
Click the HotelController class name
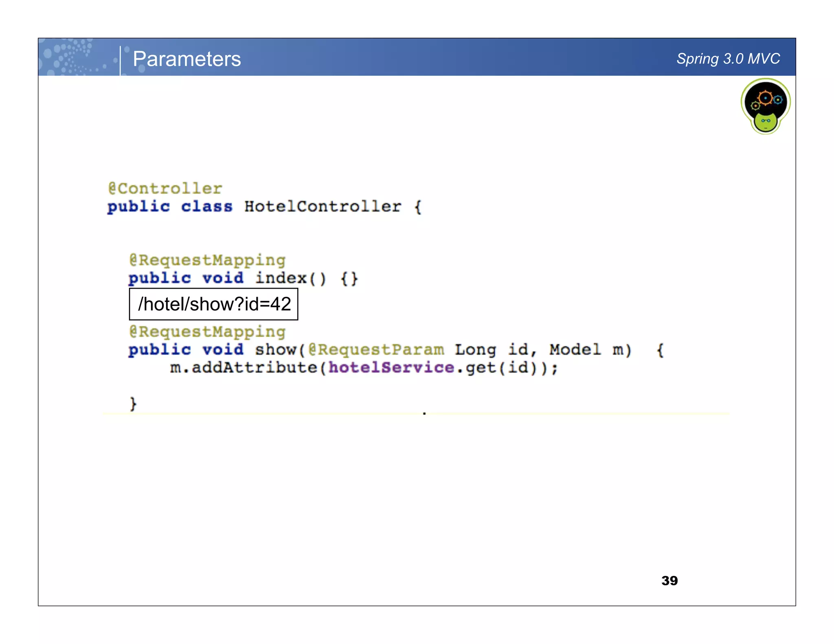pos(323,206)
